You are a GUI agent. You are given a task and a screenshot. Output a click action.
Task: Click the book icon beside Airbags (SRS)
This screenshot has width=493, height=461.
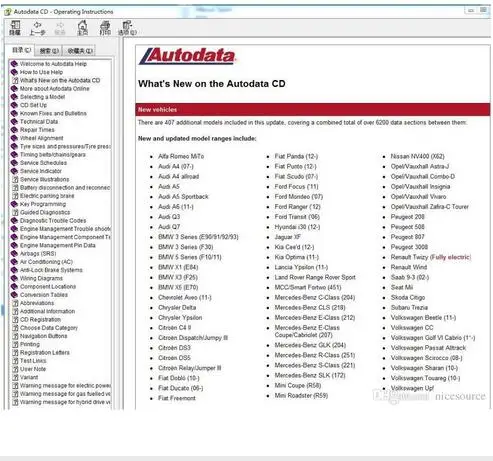tap(14, 253)
